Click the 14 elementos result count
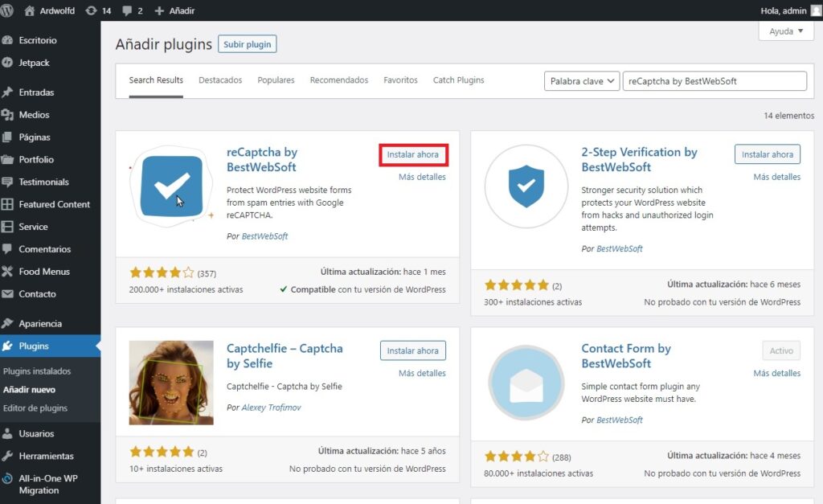 [789, 116]
